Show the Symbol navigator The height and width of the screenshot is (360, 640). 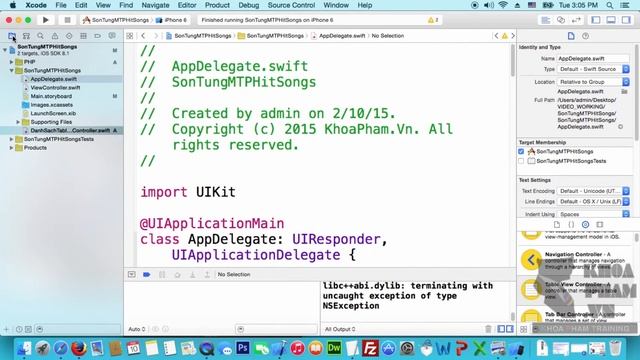pyautogui.click(x=26, y=36)
